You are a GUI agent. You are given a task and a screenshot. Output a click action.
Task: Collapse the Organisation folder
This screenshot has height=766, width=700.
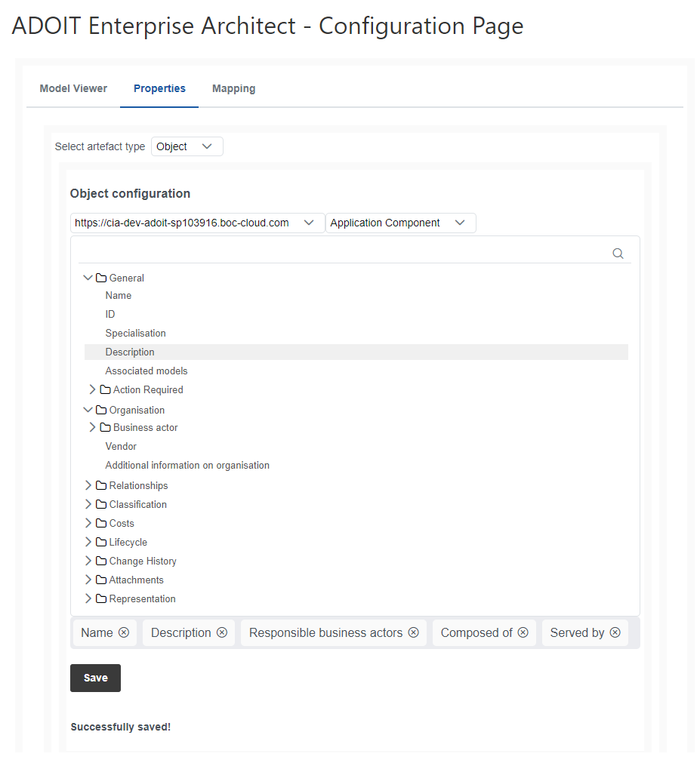[88, 410]
